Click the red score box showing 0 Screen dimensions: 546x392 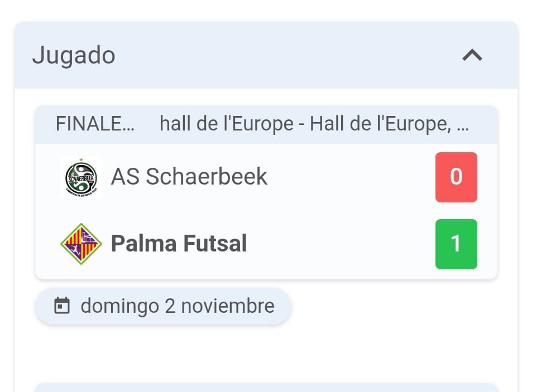pyautogui.click(x=456, y=177)
